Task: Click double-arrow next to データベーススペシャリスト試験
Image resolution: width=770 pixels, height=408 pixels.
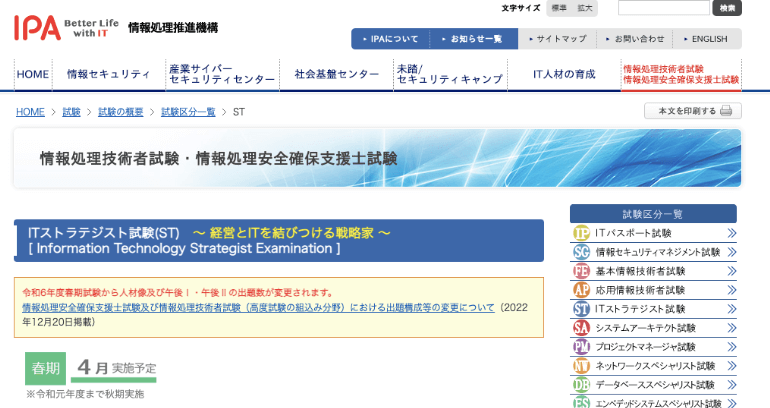Action: click(x=732, y=385)
